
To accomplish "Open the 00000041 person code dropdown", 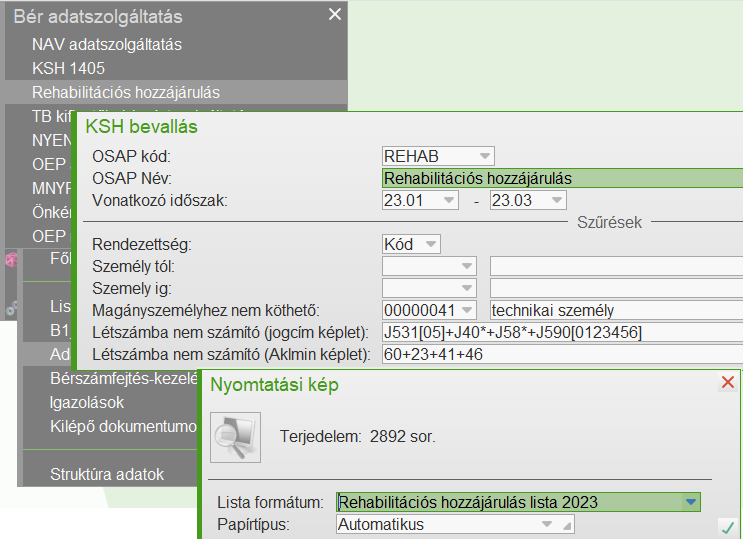I will pos(467,310).
